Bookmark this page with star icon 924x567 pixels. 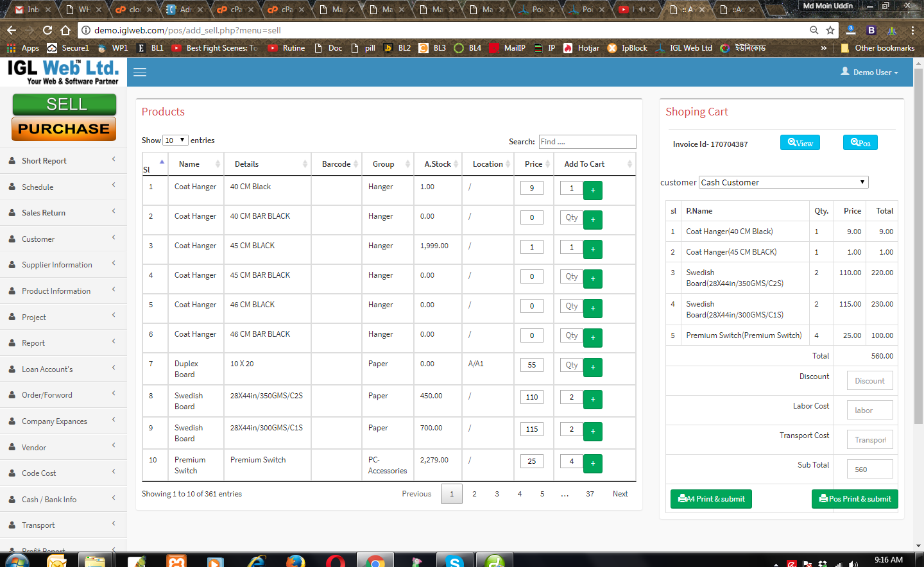(x=830, y=30)
